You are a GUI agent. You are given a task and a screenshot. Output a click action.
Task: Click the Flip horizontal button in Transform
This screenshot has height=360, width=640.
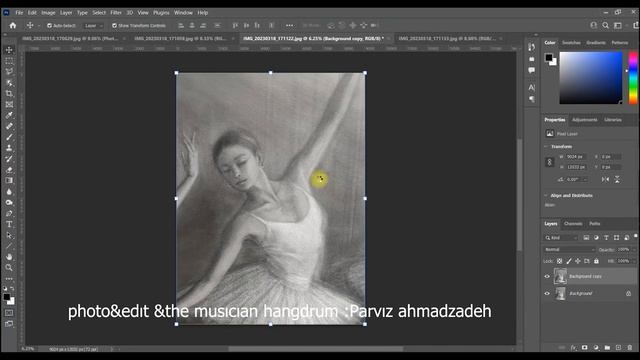605,179
